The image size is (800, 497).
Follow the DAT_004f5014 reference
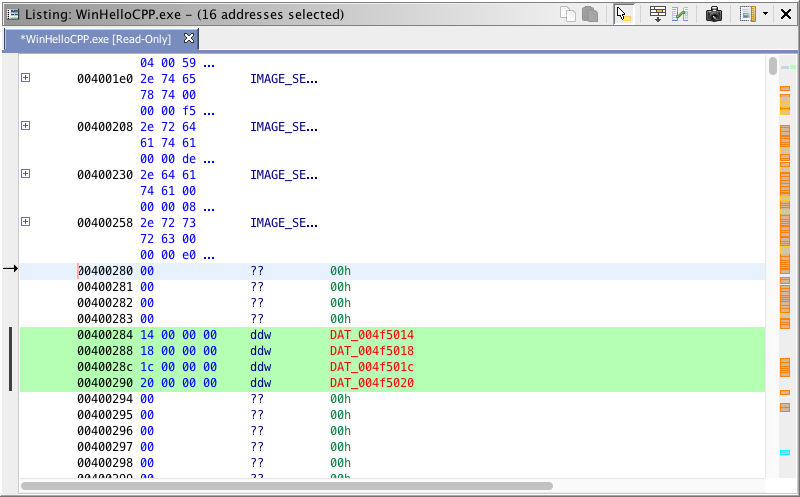pyautogui.click(x=371, y=335)
